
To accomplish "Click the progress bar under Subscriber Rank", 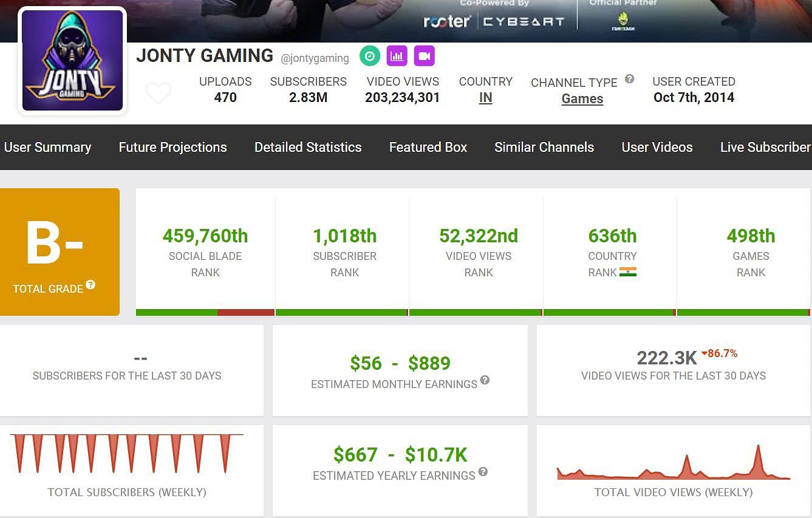I will click(x=342, y=313).
